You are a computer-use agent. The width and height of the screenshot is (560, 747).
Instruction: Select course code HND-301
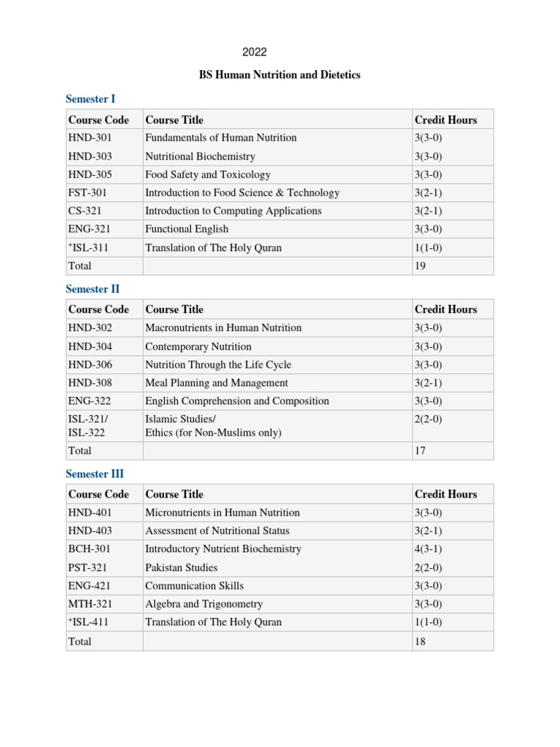(x=90, y=138)
